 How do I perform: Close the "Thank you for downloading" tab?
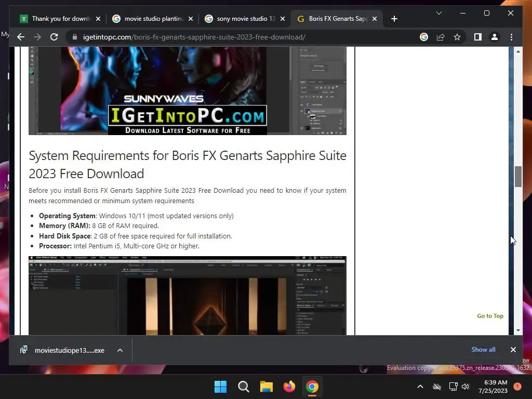tap(98, 19)
